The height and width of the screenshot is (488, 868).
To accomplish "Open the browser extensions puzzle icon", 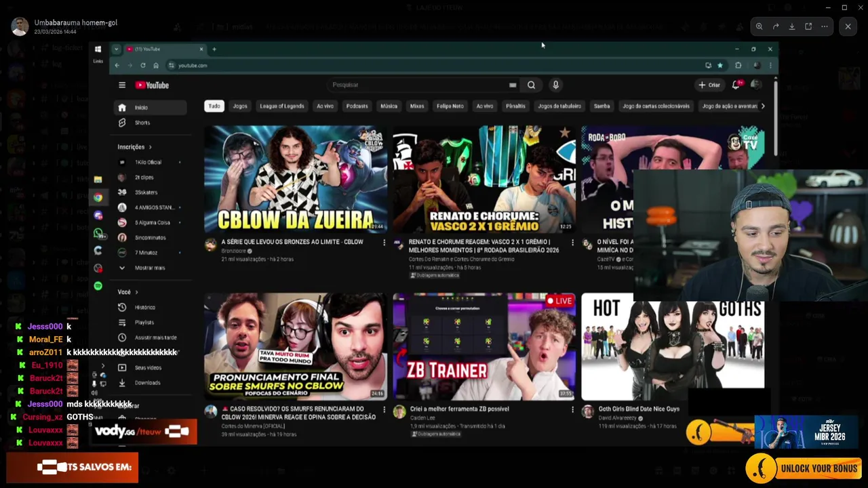I will click(x=738, y=65).
